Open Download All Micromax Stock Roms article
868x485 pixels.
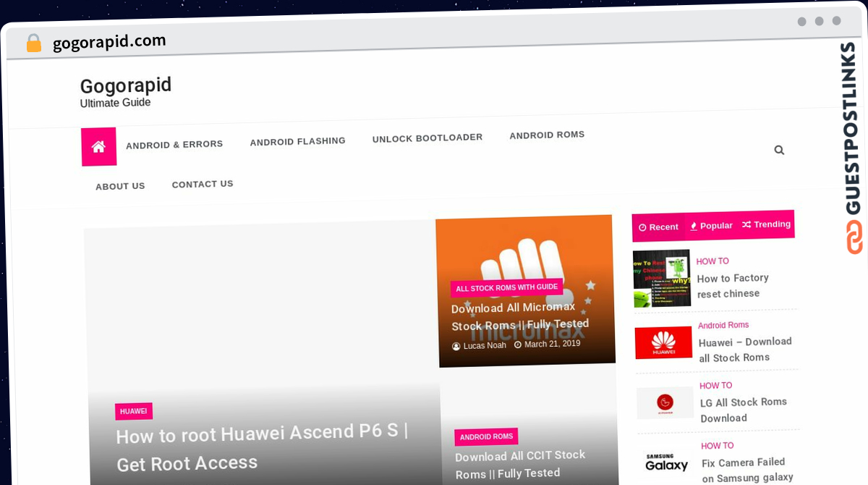point(520,316)
